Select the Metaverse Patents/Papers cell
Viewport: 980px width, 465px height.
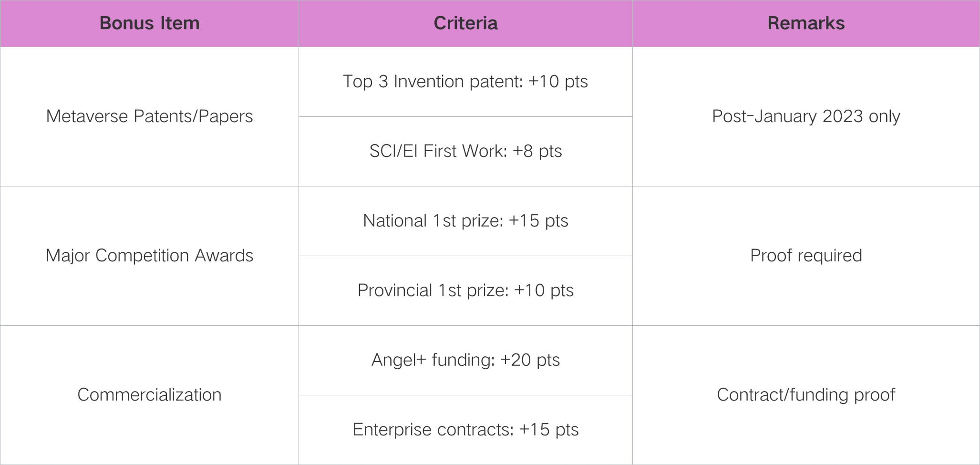click(149, 116)
